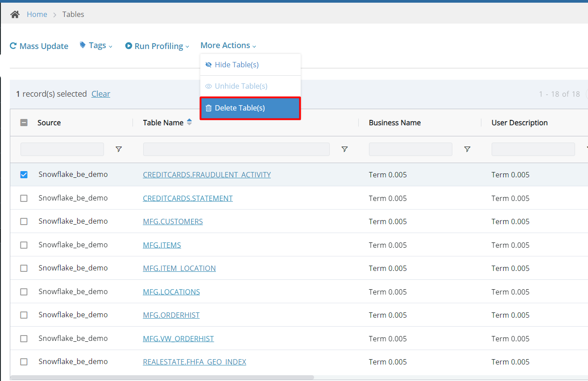The height and width of the screenshot is (381, 588).
Task: Check the MFG.CUSTOMERS row checkbox
Action: 24,221
